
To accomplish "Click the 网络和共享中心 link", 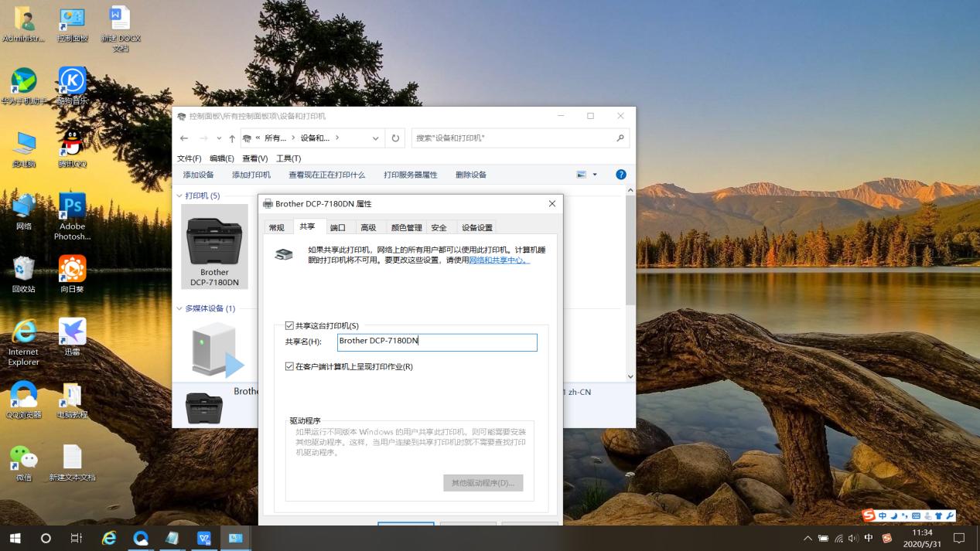I will click(494, 260).
